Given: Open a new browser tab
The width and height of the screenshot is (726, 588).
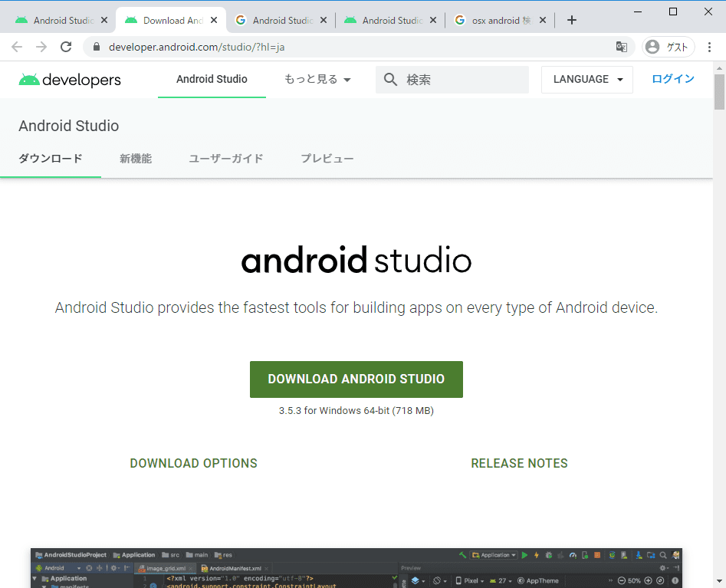Looking at the screenshot, I should coord(572,21).
